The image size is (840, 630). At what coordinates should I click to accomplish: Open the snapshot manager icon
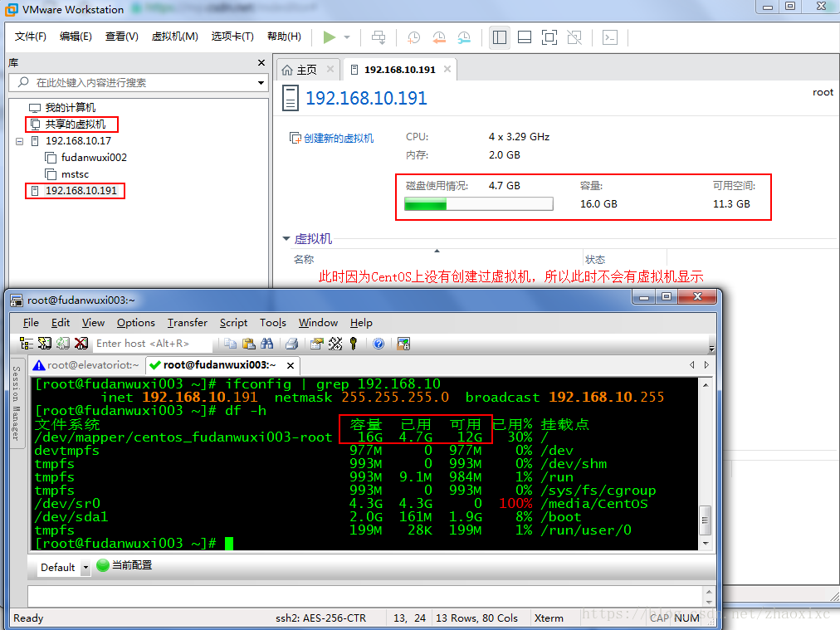coord(464,37)
